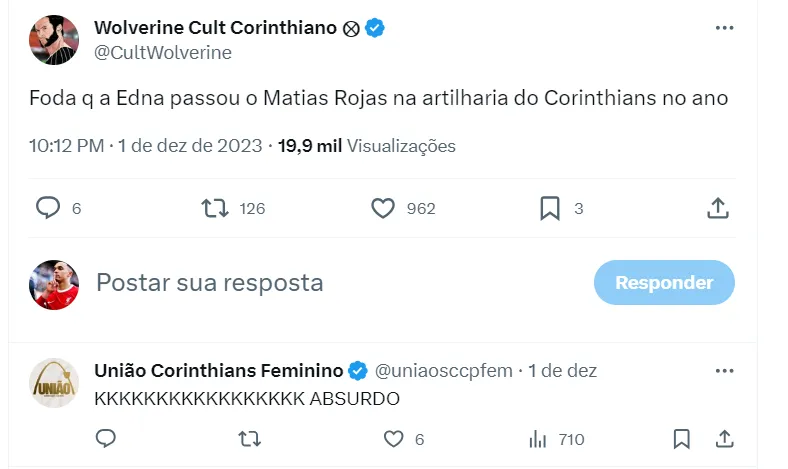Bookmark the União Corinthians reply
The image size is (788, 469).
click(681, 439)
